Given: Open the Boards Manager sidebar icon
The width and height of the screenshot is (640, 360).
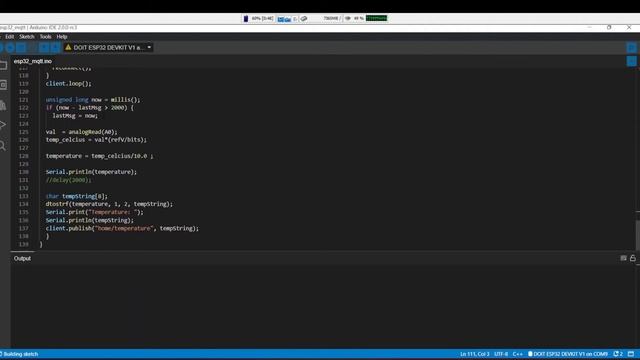Looking at the screenshot, I should (x=3, y=85).
